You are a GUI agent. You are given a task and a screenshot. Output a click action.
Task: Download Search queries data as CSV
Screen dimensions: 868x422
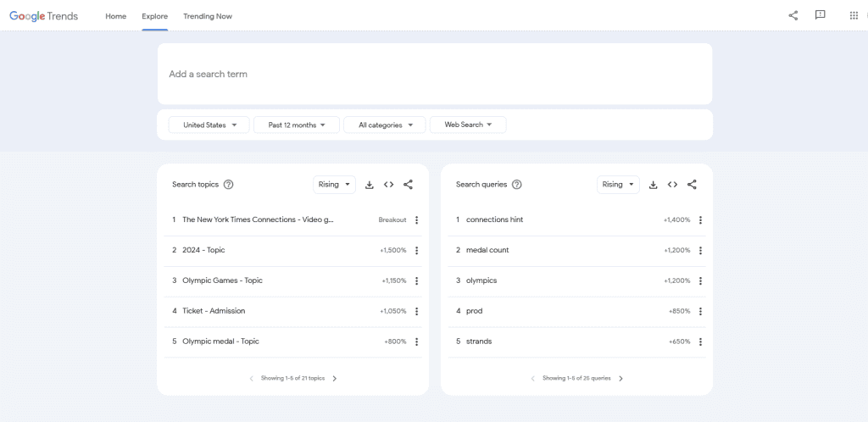pos(654,185)
